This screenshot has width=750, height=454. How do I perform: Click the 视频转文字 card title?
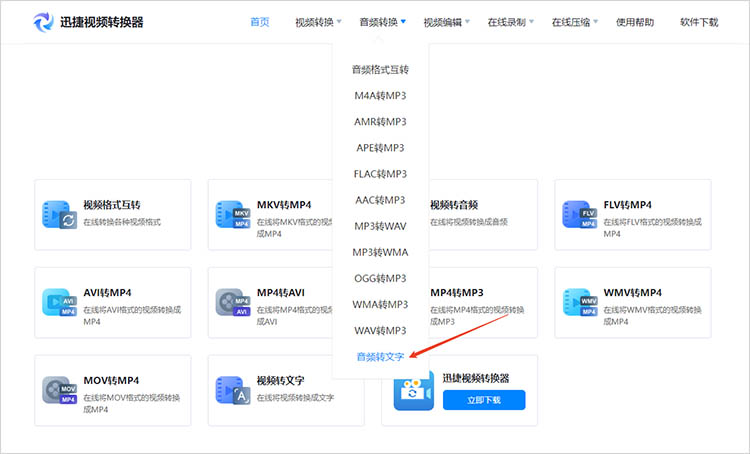tap(281, 381)
